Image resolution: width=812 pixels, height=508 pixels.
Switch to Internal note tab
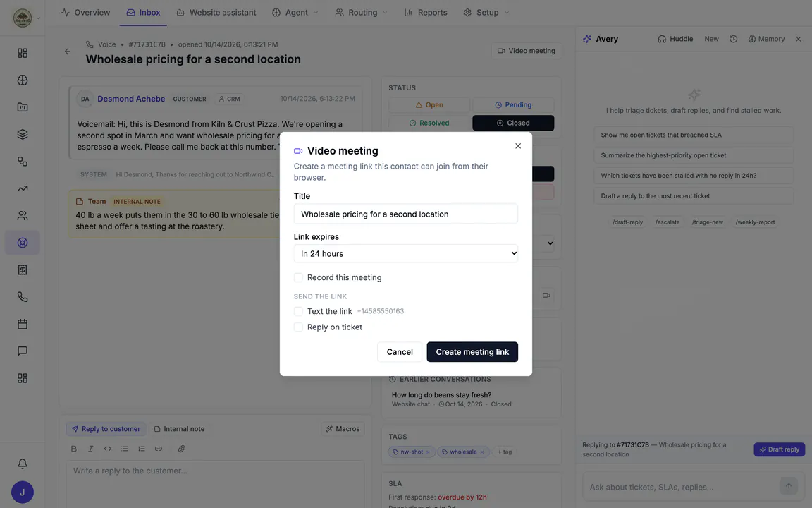pyautogui.click(x=179, y=429)
